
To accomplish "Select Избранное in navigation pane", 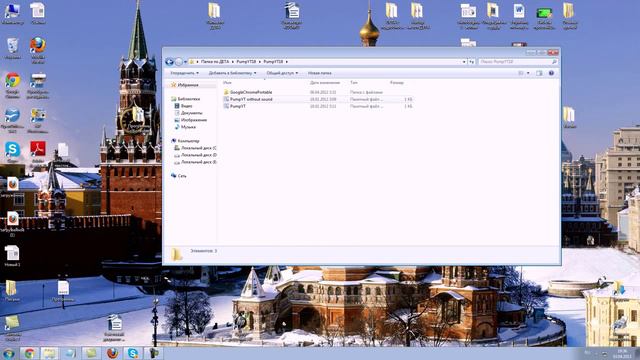I will (x=188, y=85).
